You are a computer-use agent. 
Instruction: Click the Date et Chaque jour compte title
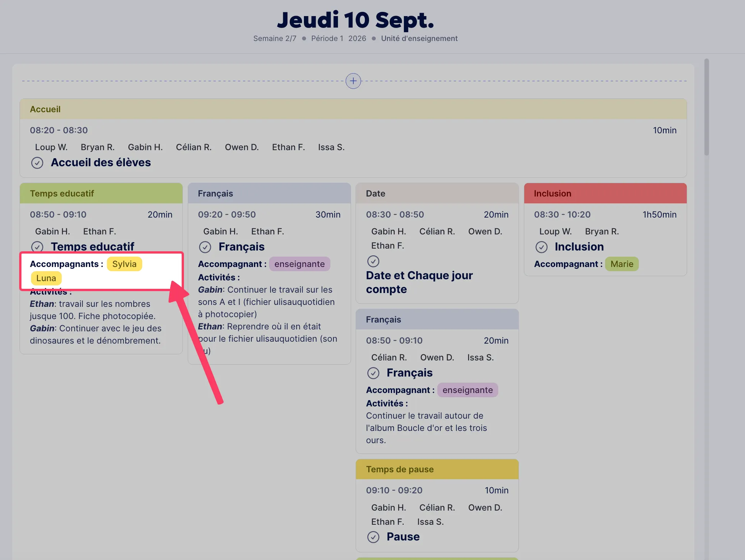click(419, 282)
